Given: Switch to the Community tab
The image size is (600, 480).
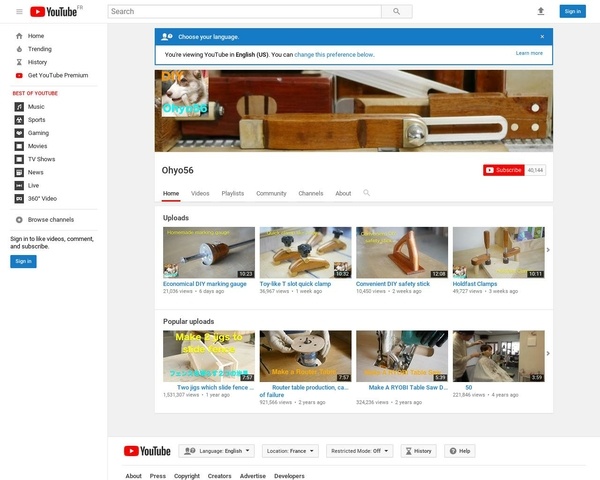Looking at the screenshot, I should (271, 193).
